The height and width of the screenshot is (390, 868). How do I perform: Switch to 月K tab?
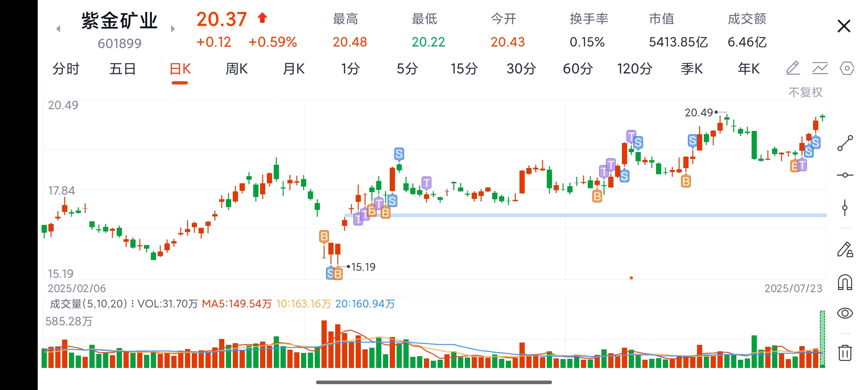pyautogui.click(x=294, y=69)
